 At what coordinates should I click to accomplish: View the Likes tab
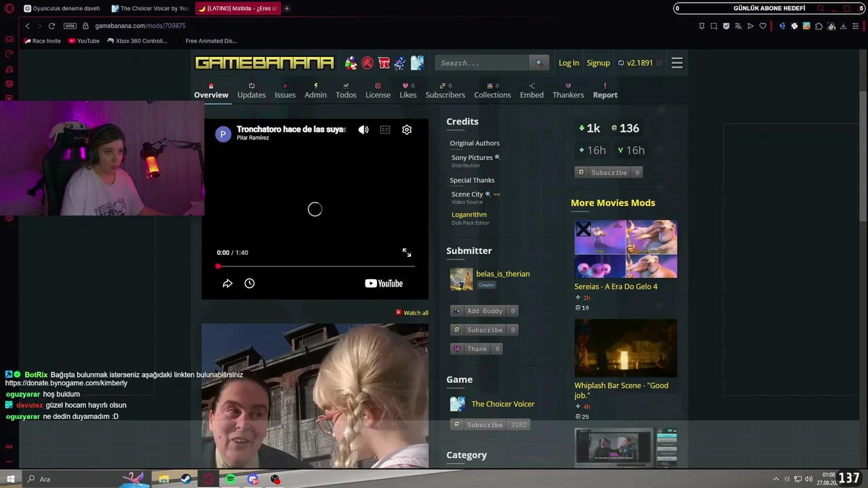click(x=408, y=91)
